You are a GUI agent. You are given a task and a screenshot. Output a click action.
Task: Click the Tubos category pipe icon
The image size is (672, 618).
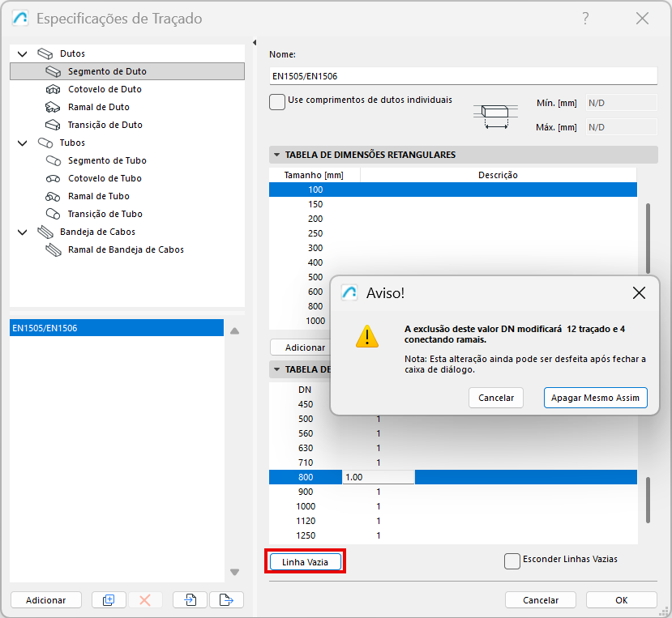[x=45, y=143]
